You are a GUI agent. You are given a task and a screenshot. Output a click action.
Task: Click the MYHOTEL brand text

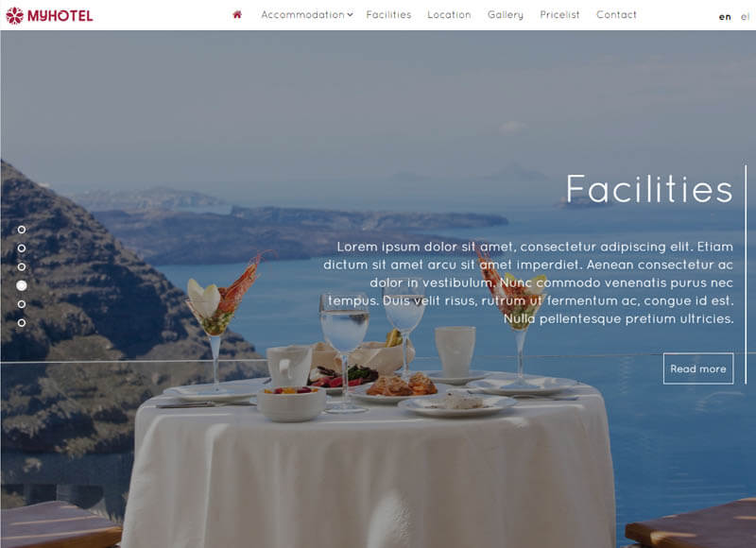60,16
